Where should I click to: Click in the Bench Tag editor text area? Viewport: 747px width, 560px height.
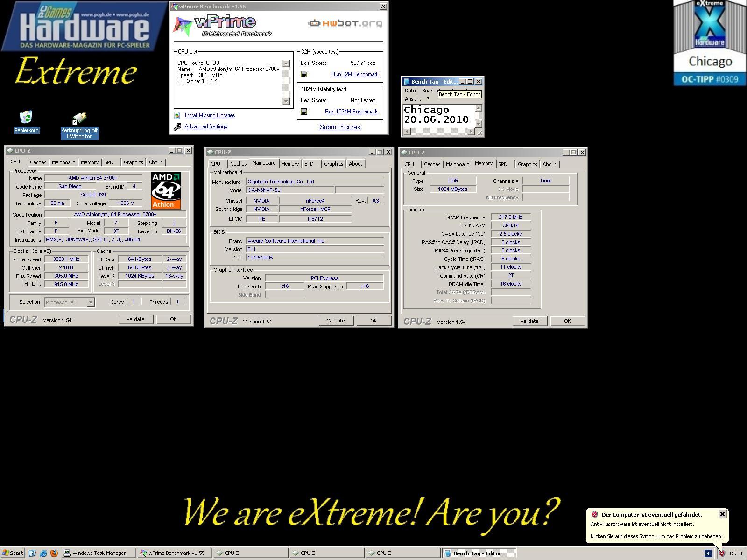coord(438,115)
